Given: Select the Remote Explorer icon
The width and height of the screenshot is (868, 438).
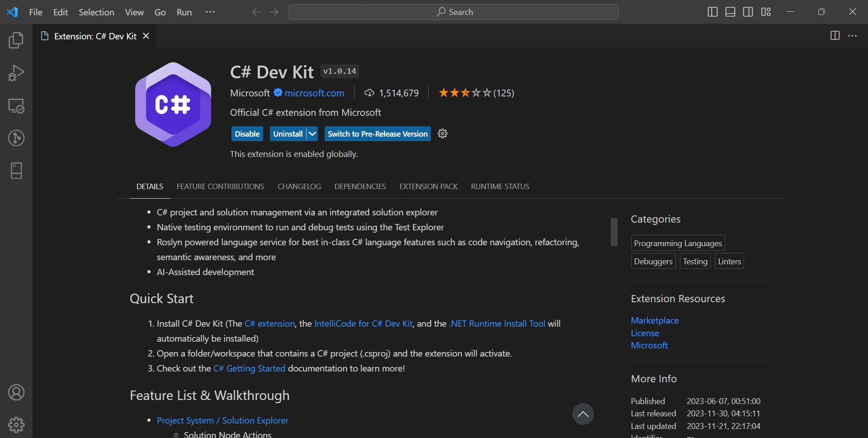Looking at the screenshot, I should coord(16,106).
